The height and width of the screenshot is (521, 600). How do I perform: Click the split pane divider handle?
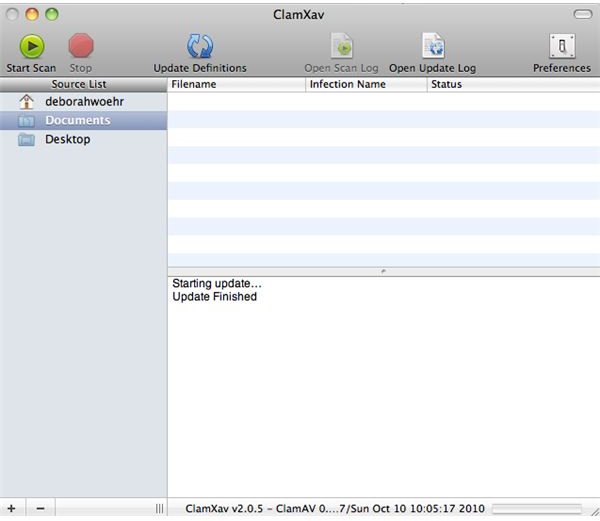tap(383, 271)
